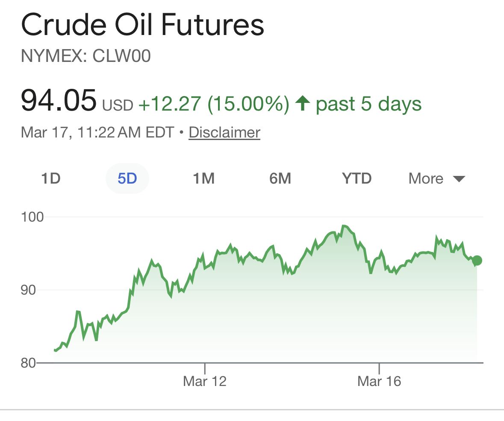Viewport: 504px width, 421px height.
Task: Show the 1M price chart
Action: 203,178
